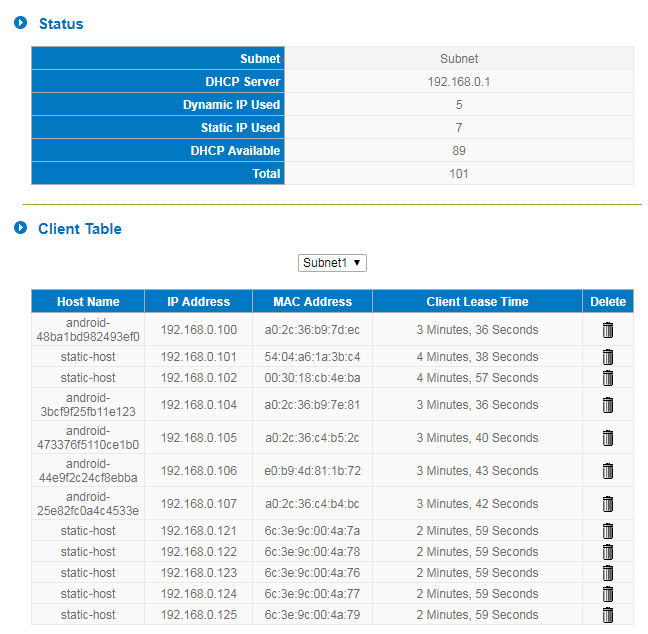The height and width of the screenshot is (634, 648).
Task: Delete the static-host at 192.168.0.124
Action: 607,594
